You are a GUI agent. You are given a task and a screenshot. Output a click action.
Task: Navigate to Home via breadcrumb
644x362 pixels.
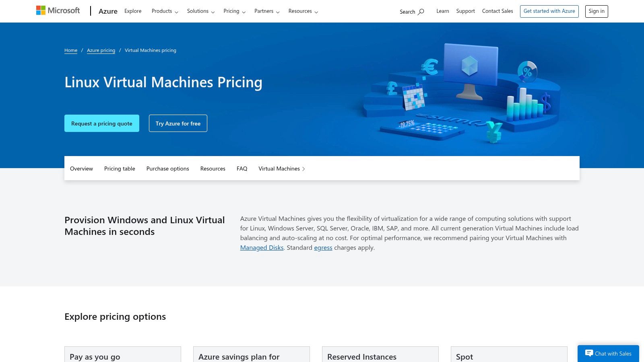71,50
